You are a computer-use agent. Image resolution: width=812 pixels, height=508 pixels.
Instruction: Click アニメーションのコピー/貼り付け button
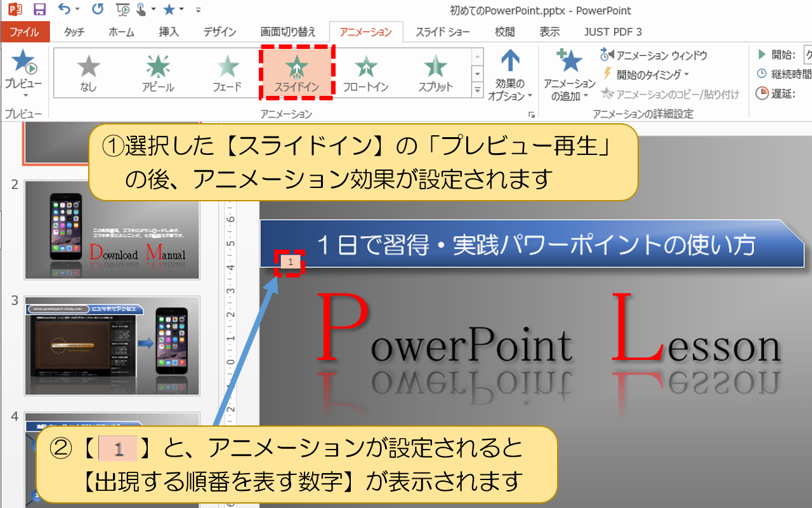[670, 94]
